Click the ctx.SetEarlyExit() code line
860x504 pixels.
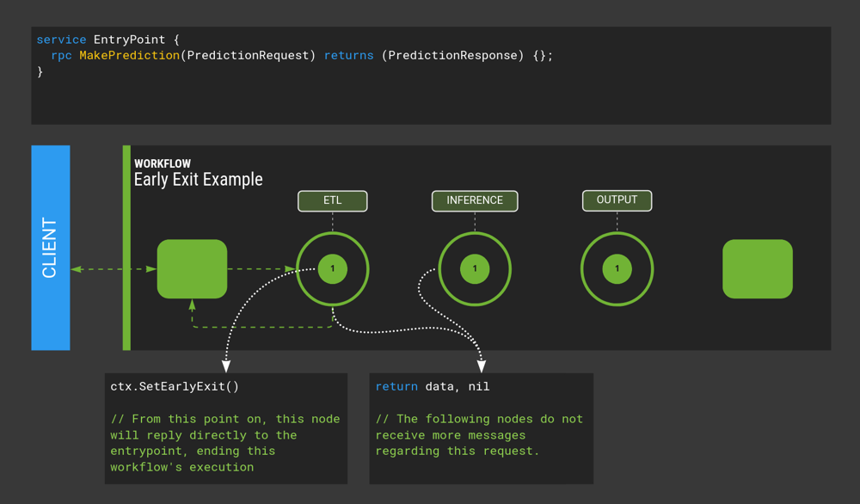(175, 387)
